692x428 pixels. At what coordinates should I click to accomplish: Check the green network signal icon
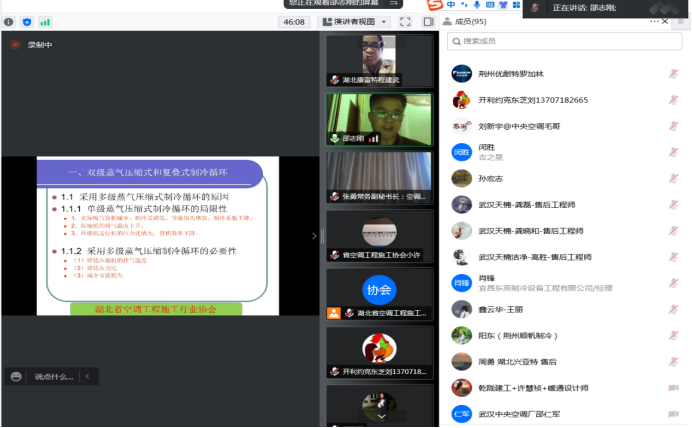click(45, 22)
